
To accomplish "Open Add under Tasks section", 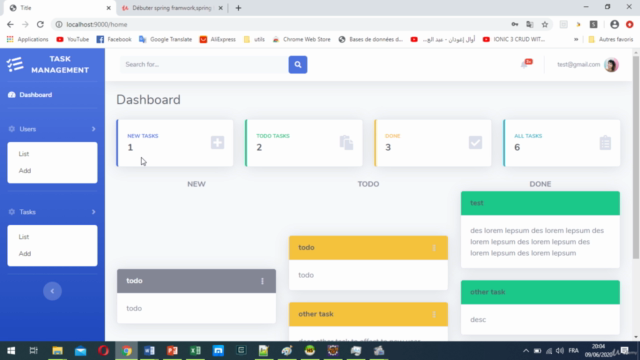I will [24, 253].
